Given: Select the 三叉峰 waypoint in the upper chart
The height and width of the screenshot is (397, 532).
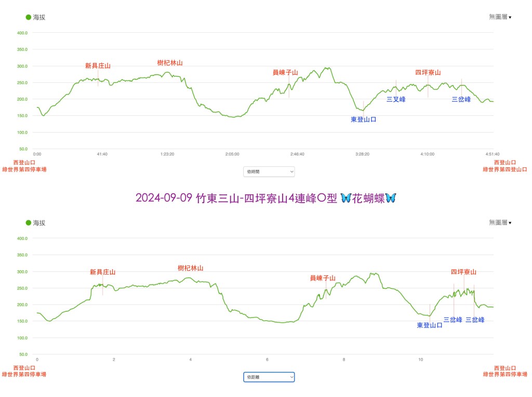Looking at the screenshot, I should [396, 99].
